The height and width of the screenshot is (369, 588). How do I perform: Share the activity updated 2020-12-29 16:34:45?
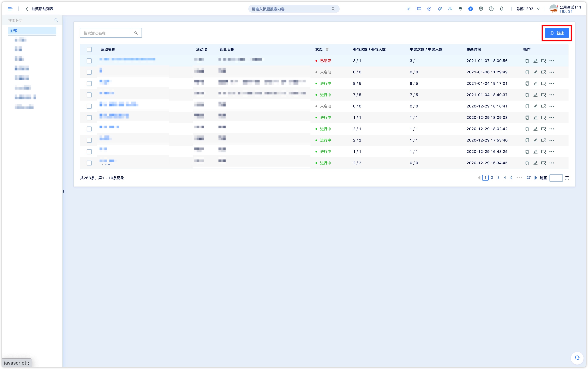(x=543, y=163)
